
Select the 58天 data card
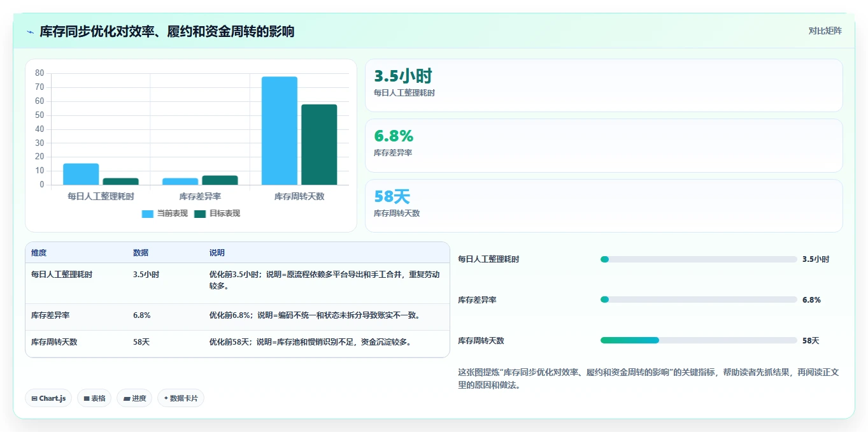pyautogui.click(x=604, y=206)
